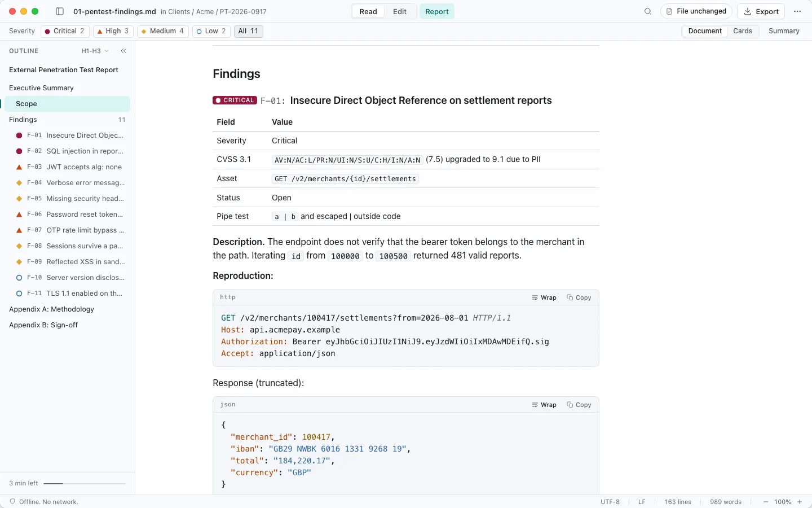Collapse the outline panel with chevrons
This screenshot has width=812, height=508.
click(x=123, y=51)
